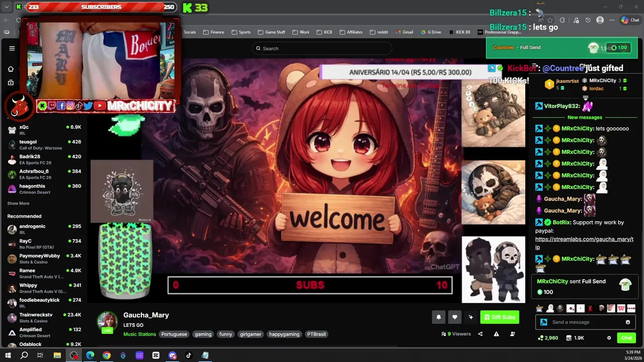Open haagonthis Crimson Desert channel
Image resolution: width=644 pixels, height=362 pixels.
pos(44,189)
